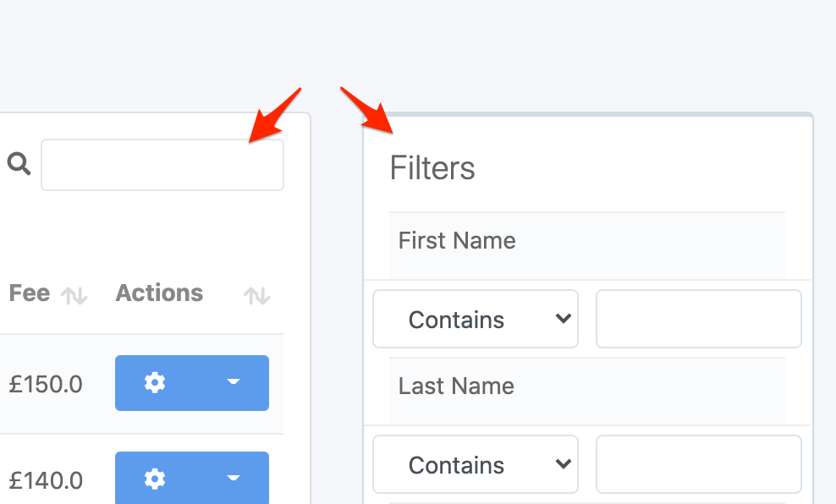Focus the Last Name filter value field

pyautogui.click(x=699, y=464)
